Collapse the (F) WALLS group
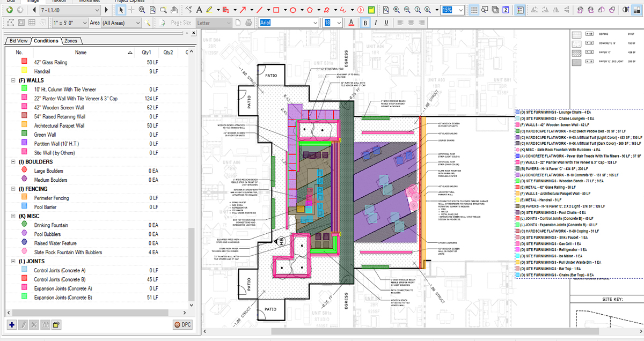 tap(14, 80)
